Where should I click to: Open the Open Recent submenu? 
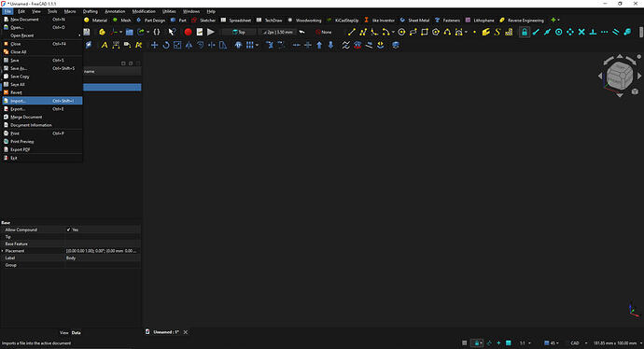42,35
